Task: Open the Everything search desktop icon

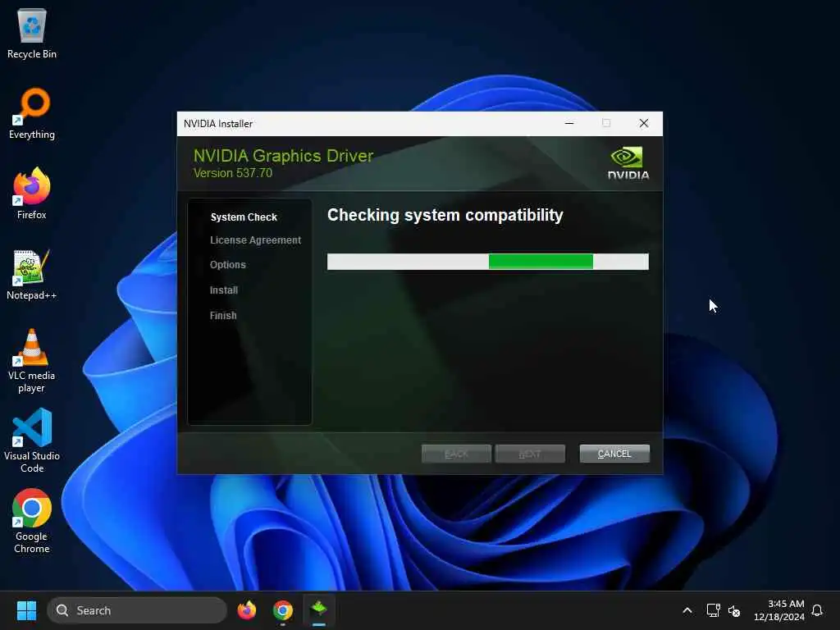Action: click(32, 113)
